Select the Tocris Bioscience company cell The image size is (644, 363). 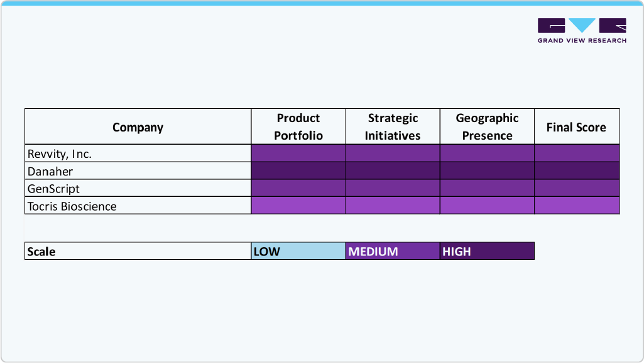(x=138, y=206)
